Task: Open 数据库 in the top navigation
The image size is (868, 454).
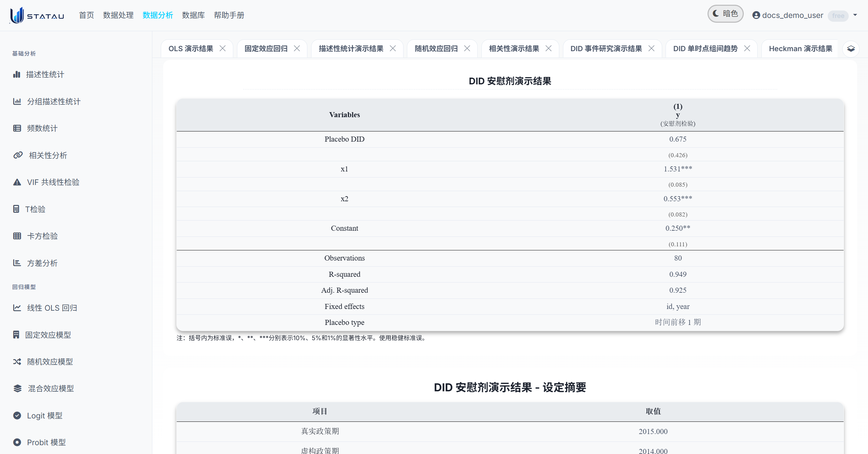Action: coord(193,15)
